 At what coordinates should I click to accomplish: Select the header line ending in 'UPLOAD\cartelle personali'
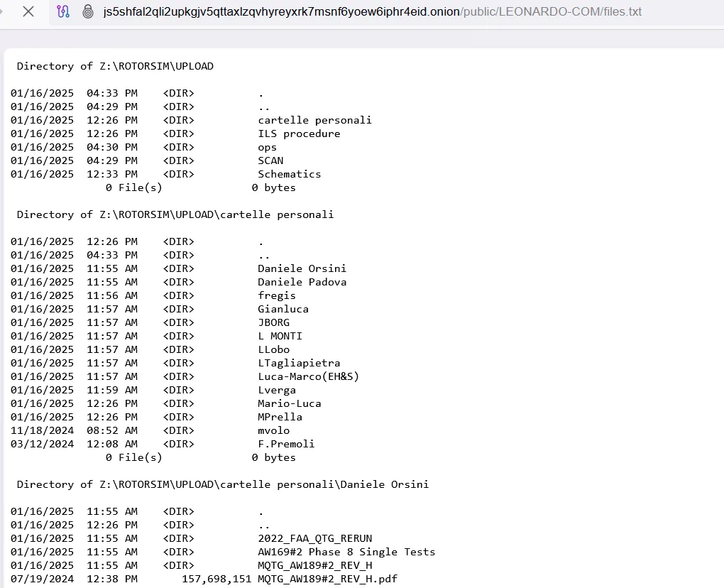(x=175, y=214)
